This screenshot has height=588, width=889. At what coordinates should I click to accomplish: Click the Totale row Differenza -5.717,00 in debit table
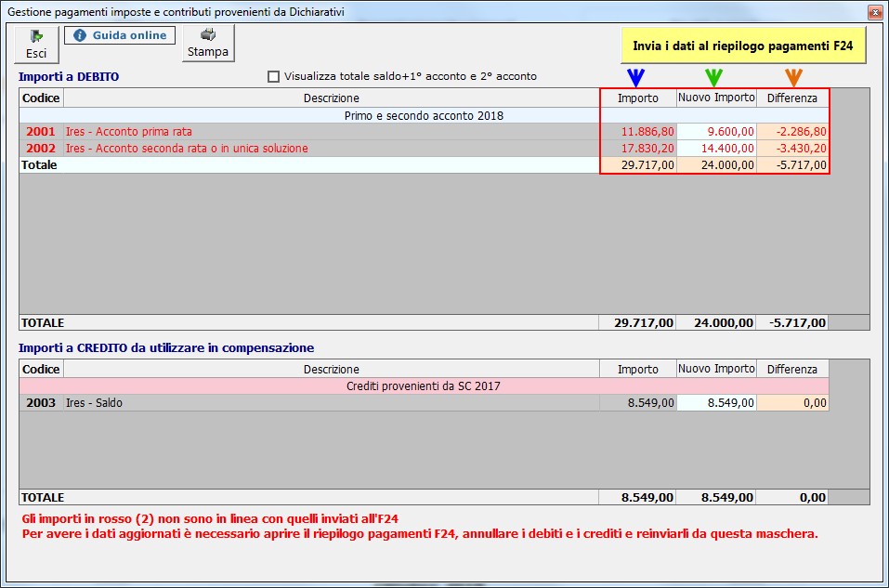pos(792,165)
